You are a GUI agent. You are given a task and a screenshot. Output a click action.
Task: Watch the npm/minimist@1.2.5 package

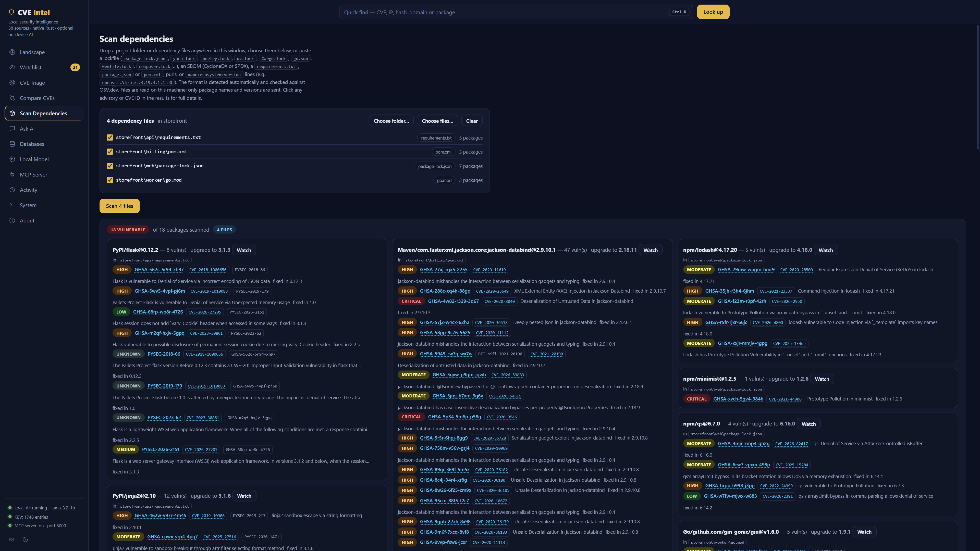[x=822, y=379]
